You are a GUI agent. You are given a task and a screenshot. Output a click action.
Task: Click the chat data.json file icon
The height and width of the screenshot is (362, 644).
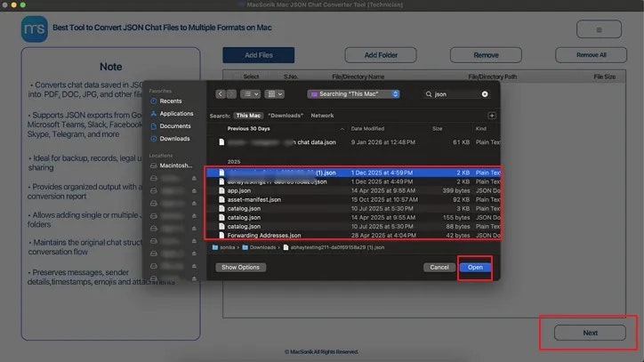click(221, 142)
